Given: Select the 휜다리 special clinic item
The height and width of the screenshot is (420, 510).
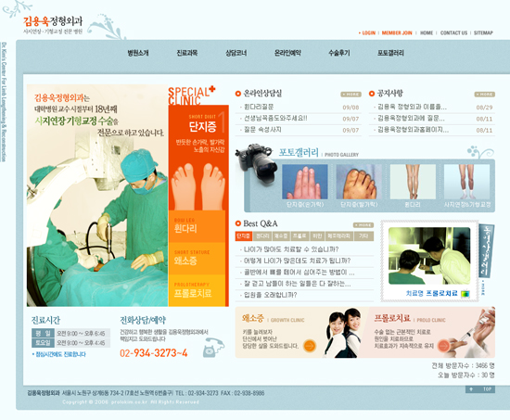Looking at the screenshot, I should coord(197,226).
